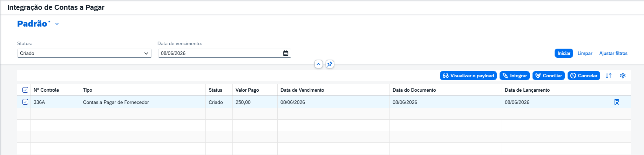
Task: Open details icon for row 336A
Action: click(617, 102)
